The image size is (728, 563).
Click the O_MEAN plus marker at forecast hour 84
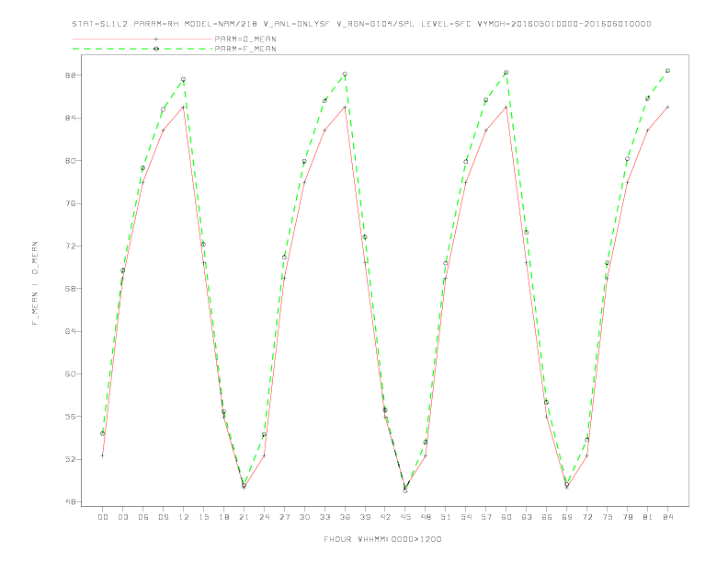click(667, 107)
